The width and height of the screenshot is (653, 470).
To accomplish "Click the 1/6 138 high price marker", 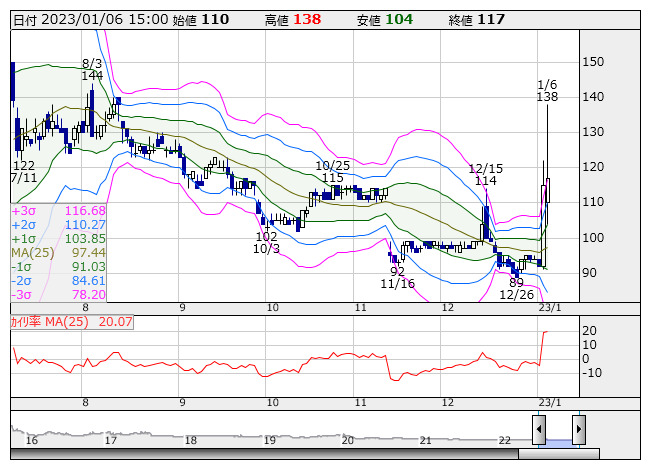I will point(547,91).
